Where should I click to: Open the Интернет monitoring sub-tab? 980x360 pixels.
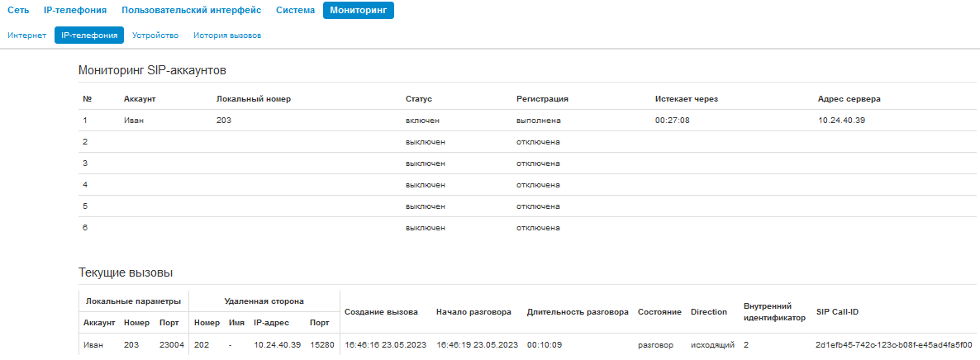27,36
